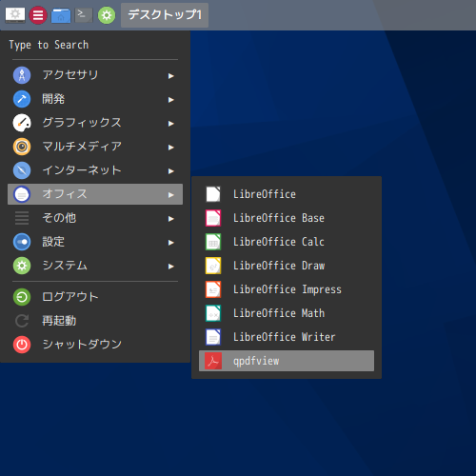
Task: Click the LibreOffice Calc spreadsheet icon
Action: point(213,242)
